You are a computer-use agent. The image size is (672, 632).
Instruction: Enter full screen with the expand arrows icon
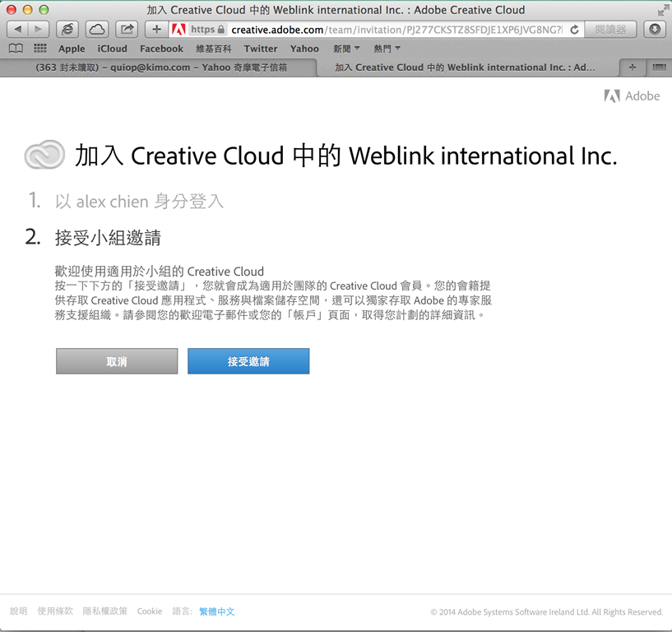pyautogui.click(x=663, y=10)
